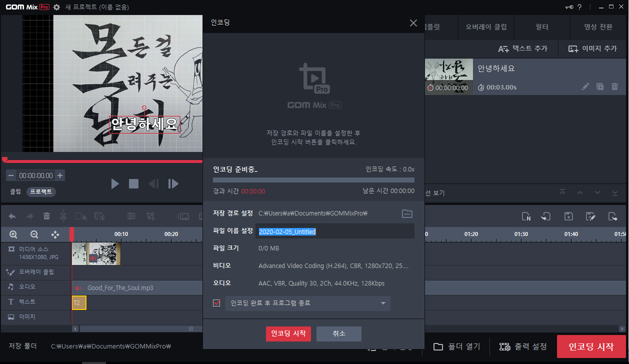Click the license key icon
629x364 pixels.
pyautogui.click(x=569, y=7)
